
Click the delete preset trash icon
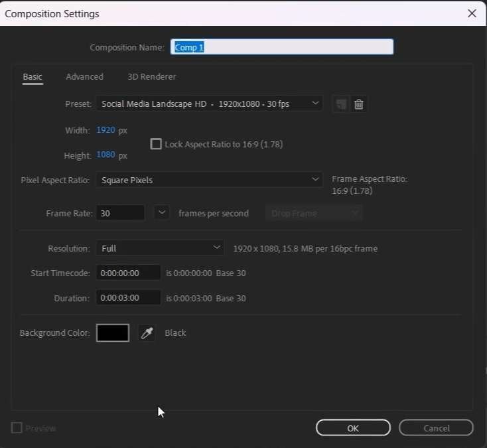click(359, 104)
